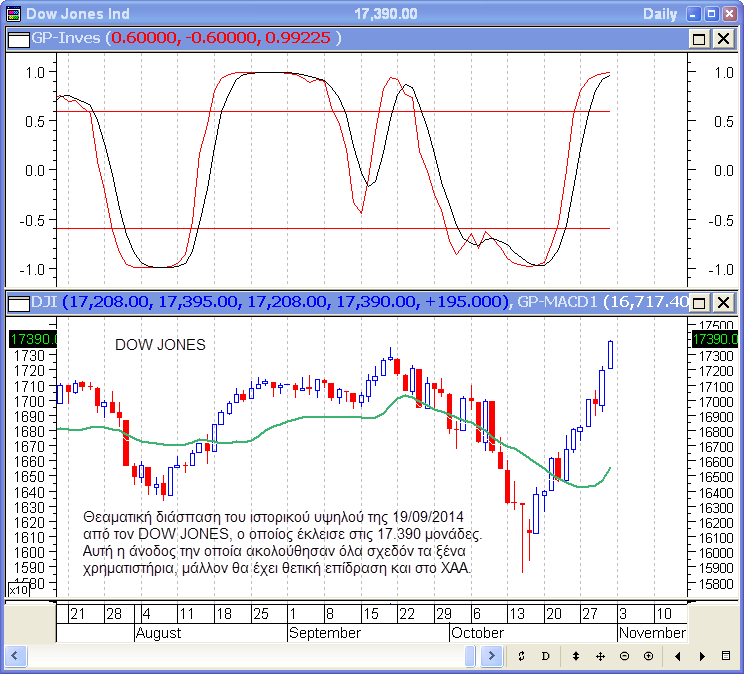Click the horizontal scrollbar right arrow

[490, 656]
